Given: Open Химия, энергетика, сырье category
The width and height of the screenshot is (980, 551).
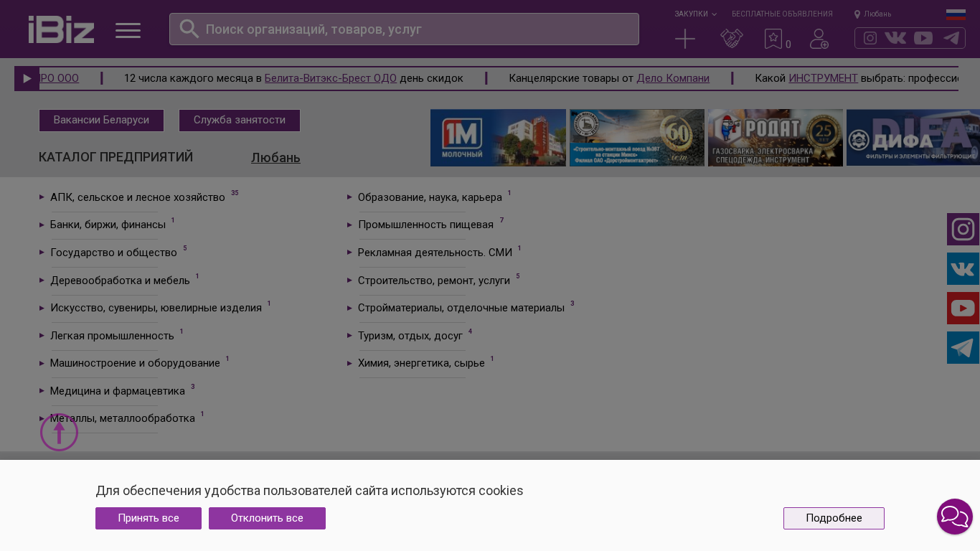Looking at the screenshot, I should [421, 363].
